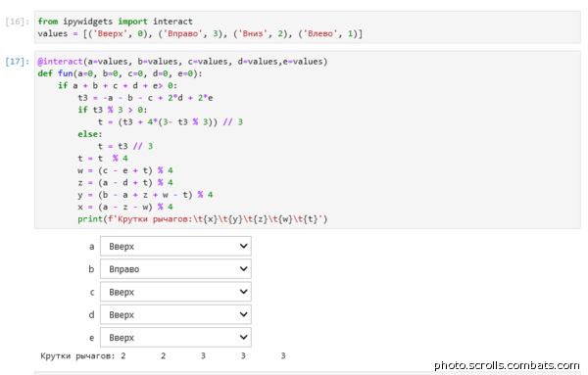Select cell 17 via its prompt number

[x=17, y=62]
